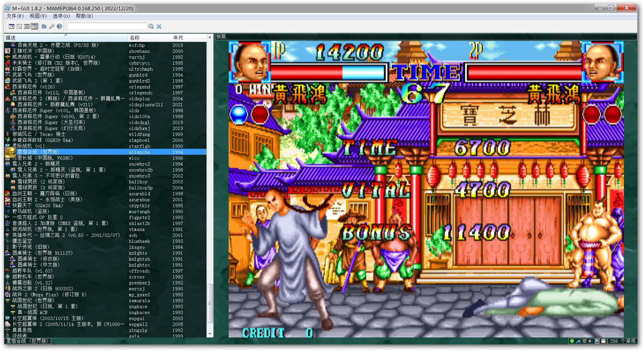Click the floppy disk save status icon
Viewport: 644px width, 351px height.
click(603, 341)
